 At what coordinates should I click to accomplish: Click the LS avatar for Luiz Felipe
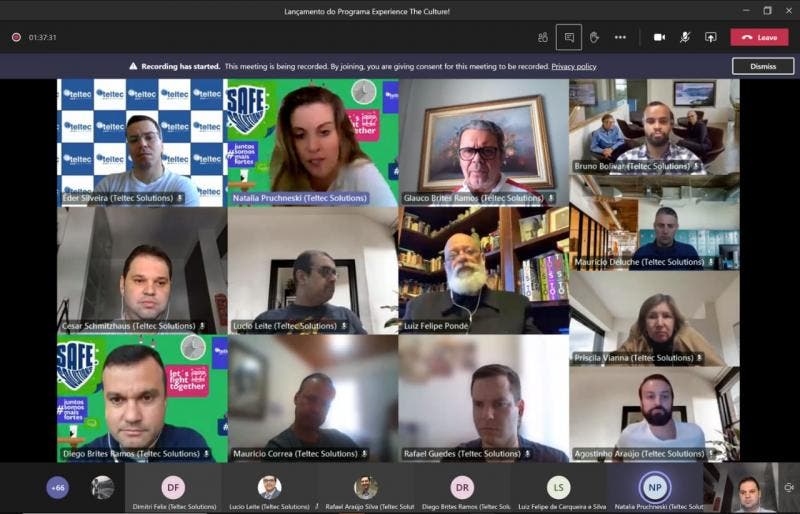click(x=559, y=487)
